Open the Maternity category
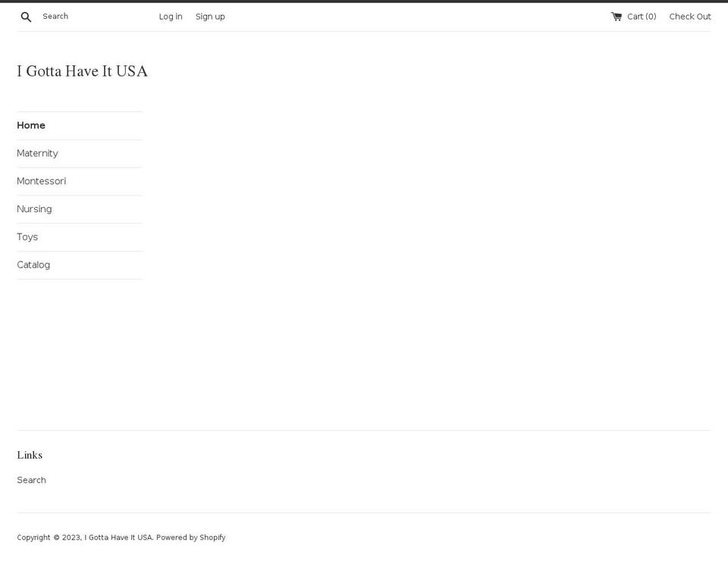Image resolution: width=728 pixels, height=561 pixels. pos(37,153)
